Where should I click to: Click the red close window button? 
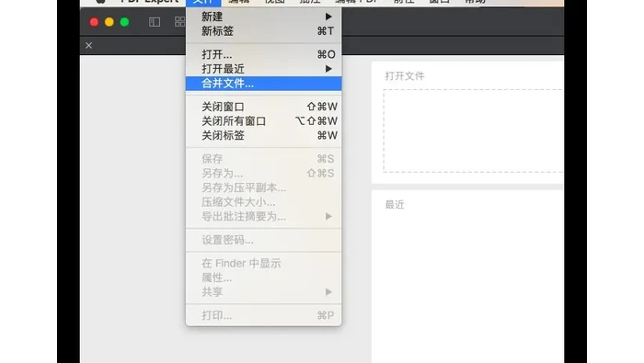pos(94,22)
